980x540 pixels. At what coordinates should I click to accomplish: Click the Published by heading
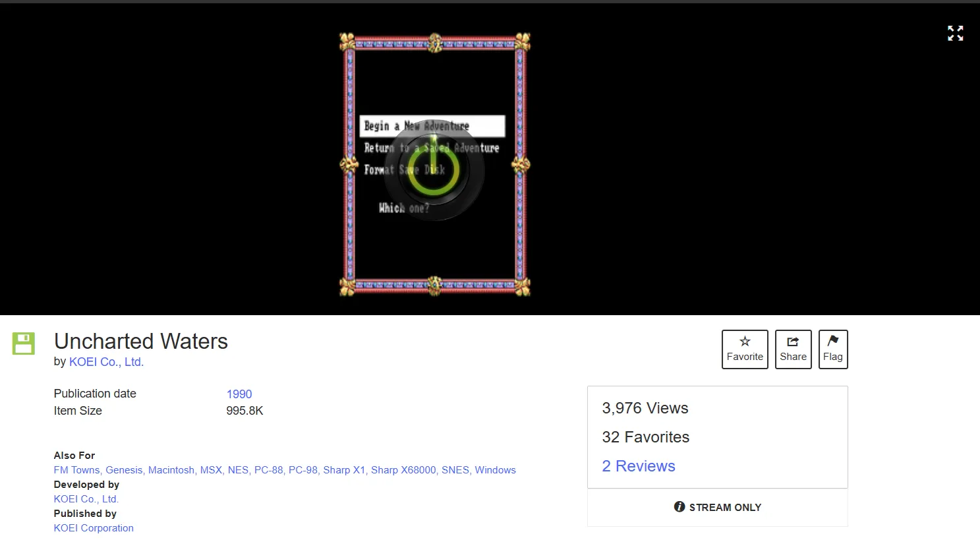85,514
